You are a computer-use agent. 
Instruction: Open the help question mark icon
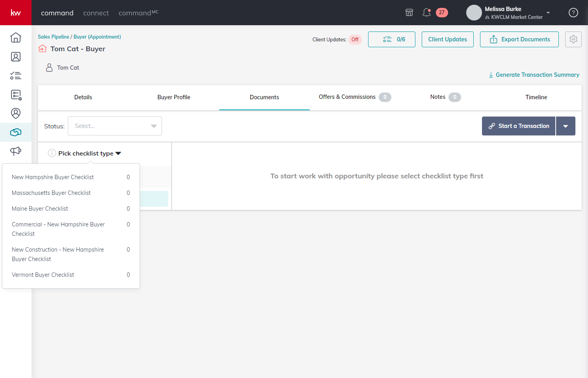click(x=573, y=13)
